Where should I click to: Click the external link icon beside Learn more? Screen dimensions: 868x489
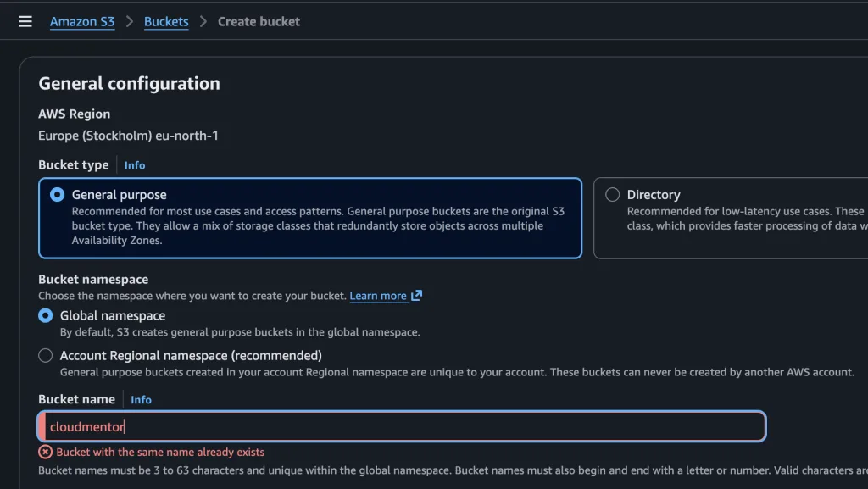(x=416, y=296)
